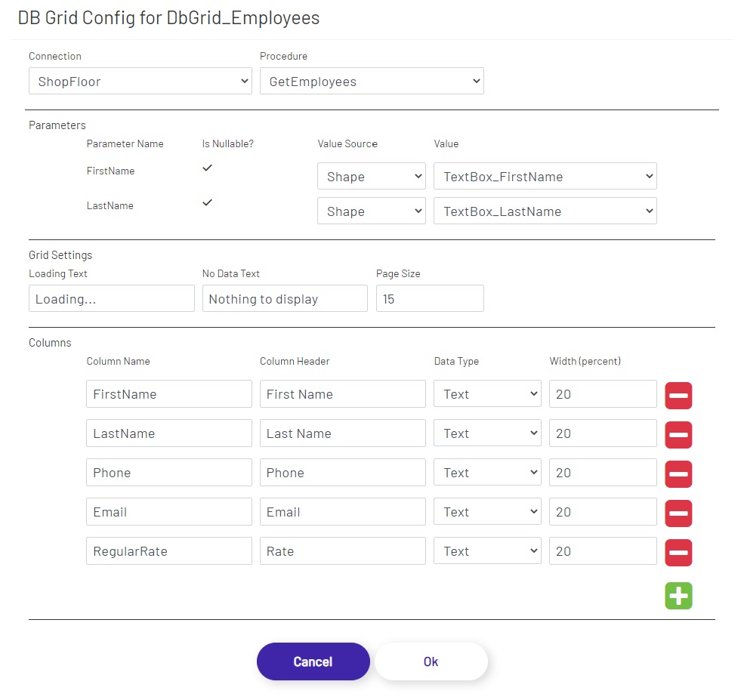Open the Data Type dropdown for Phone
This screenshot has width=744, height=700.
click(x=486, y=472)
